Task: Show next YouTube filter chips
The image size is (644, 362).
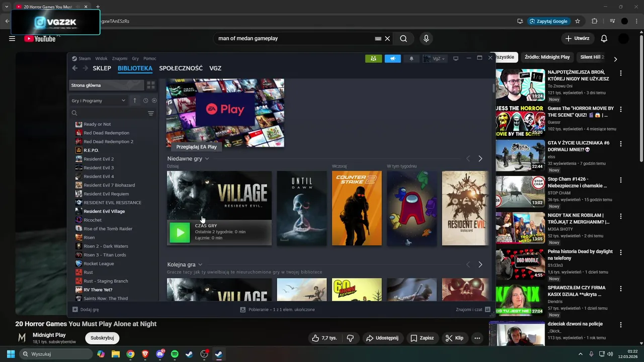Action: coord(615,59)
